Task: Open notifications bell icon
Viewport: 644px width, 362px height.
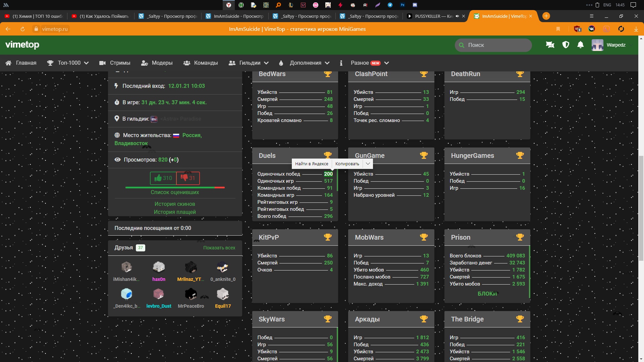Action: [581, 45]
